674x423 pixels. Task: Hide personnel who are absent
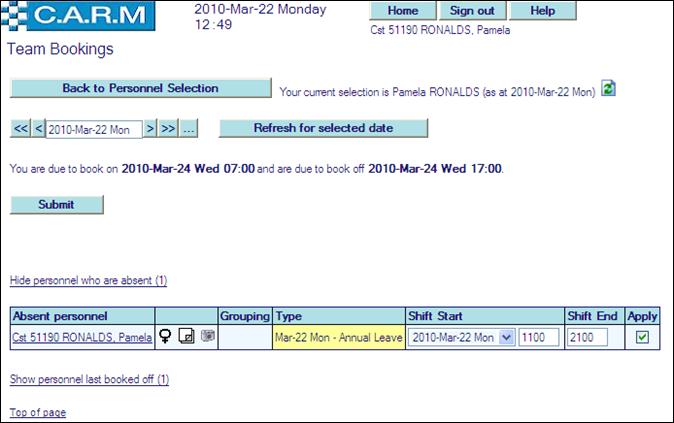pos(88,280)
